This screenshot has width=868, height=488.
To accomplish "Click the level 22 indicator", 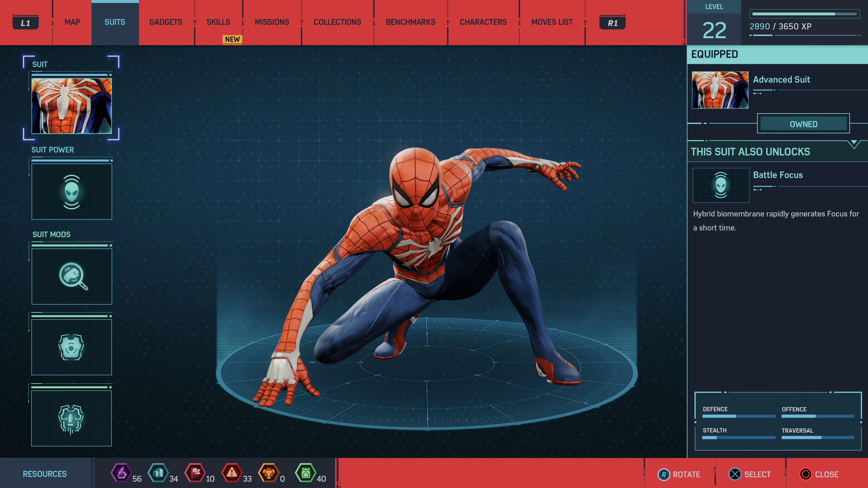I will (x=714, y=30).
